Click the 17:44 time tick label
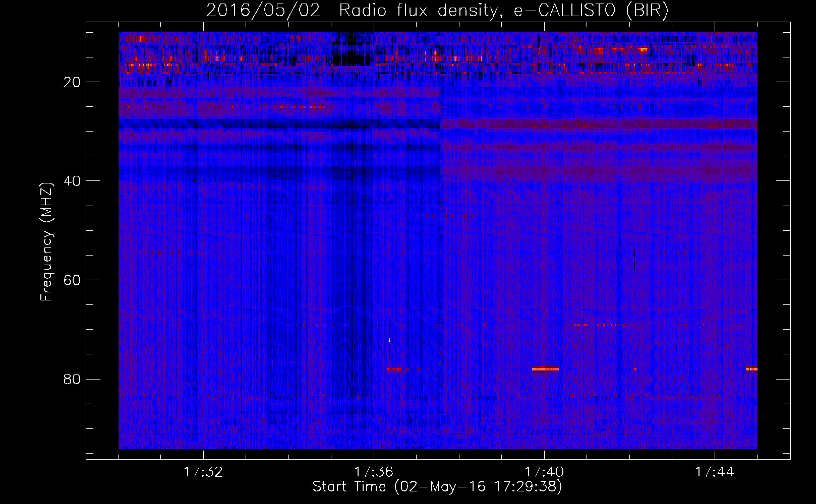 pyautogui.click(x=715, y=472)
